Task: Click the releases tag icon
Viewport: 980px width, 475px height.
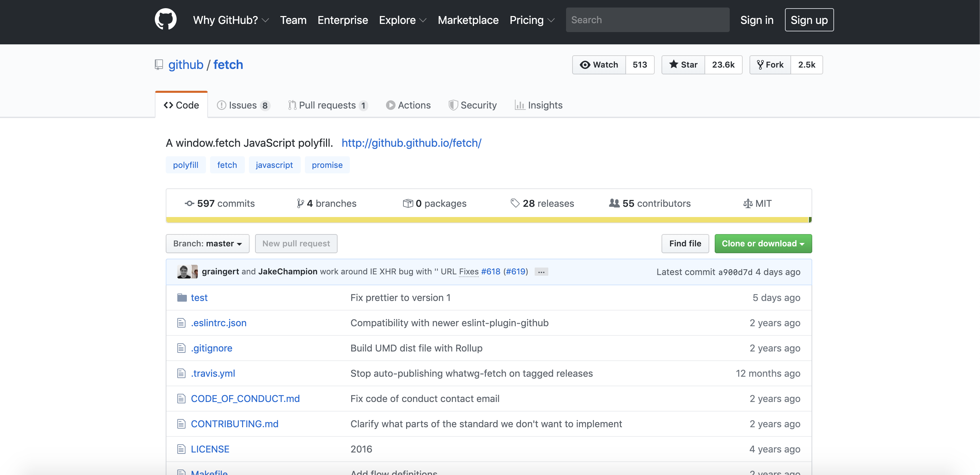Action: click(x=515, y=203)
